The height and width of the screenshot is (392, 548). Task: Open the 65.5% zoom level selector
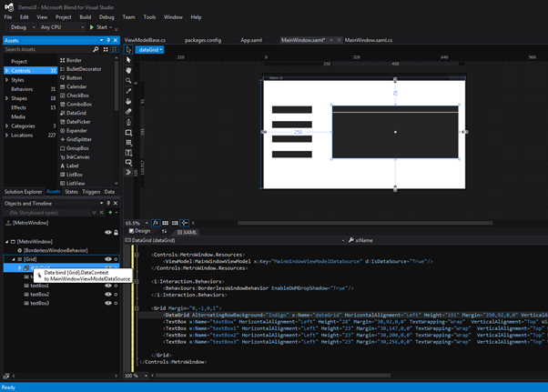click(x=137, y=222)
